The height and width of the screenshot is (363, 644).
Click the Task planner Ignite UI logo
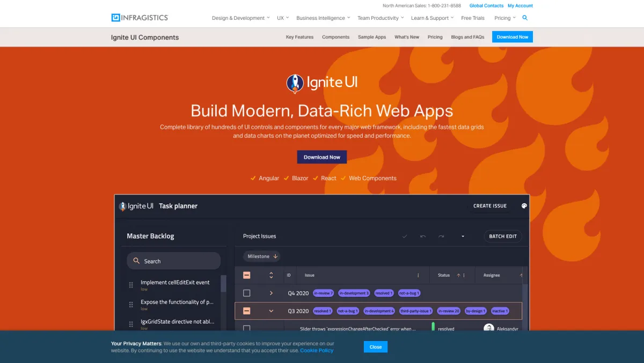tap(136, 206)
